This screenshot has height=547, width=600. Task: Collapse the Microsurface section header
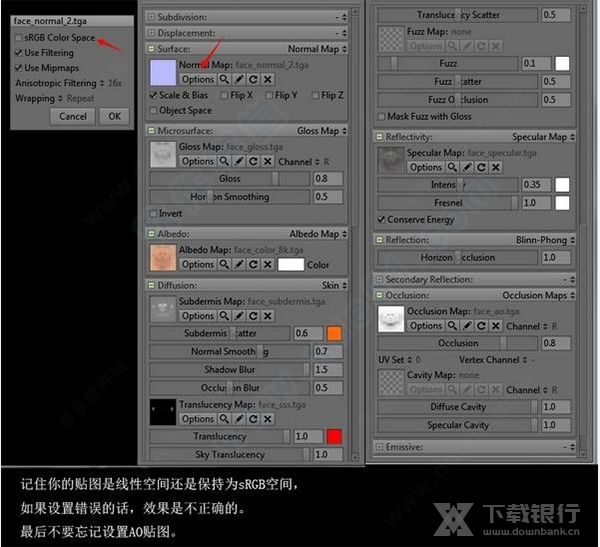pyautogui.click(x=152, y=131)
